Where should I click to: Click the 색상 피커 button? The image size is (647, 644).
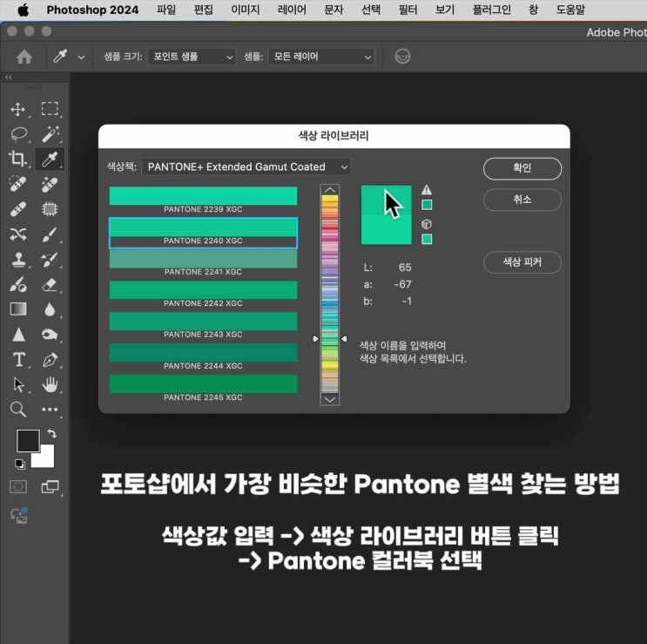click(x=522, y=262)
